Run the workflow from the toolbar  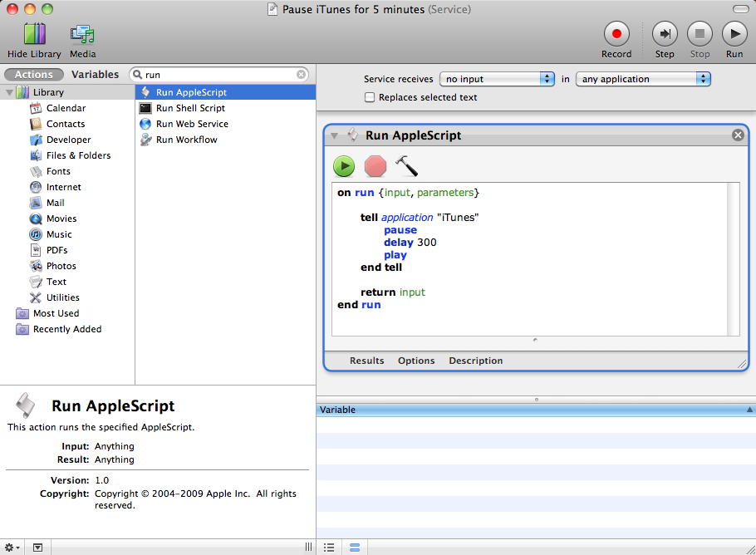(x=734, y=35)
